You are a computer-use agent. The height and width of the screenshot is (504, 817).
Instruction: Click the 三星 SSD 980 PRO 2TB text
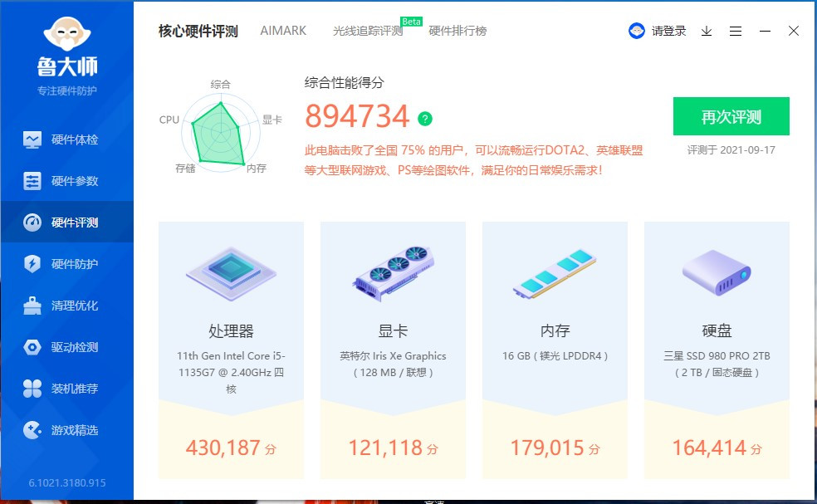[x=717, y=364]
